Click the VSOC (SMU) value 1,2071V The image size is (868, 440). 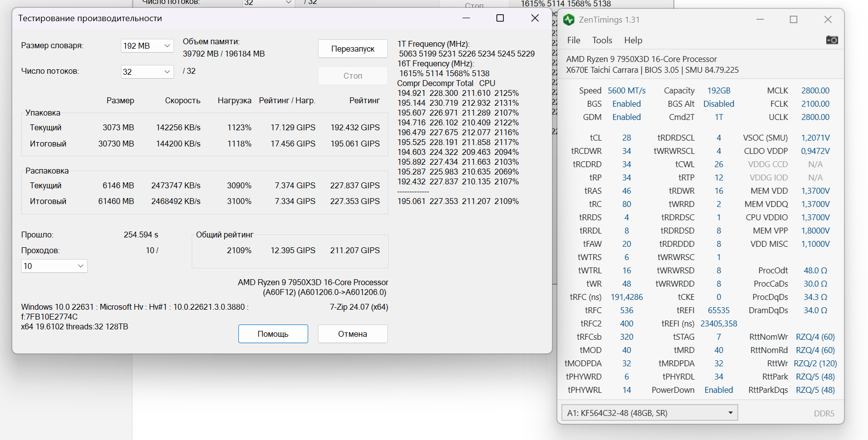815,138
